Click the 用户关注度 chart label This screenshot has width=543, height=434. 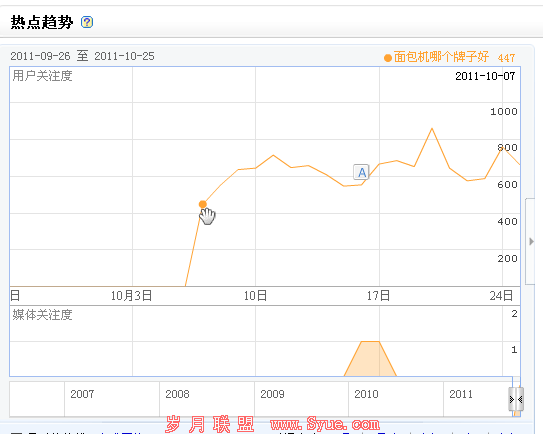42,76
